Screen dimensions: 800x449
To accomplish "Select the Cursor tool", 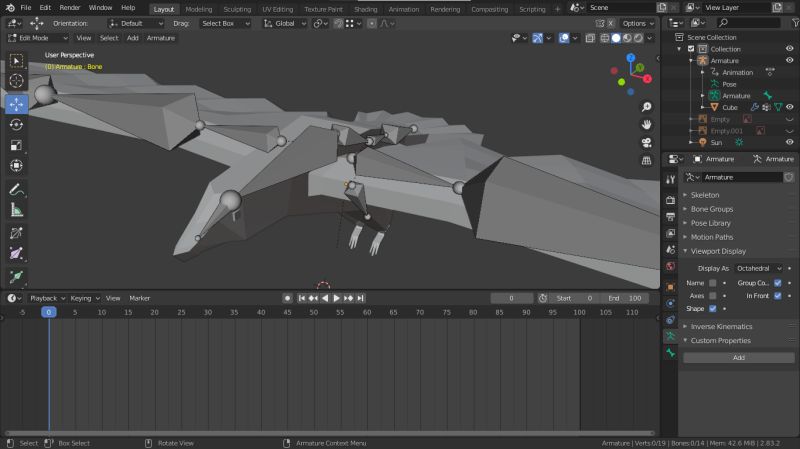I will (x=16, y=81).
